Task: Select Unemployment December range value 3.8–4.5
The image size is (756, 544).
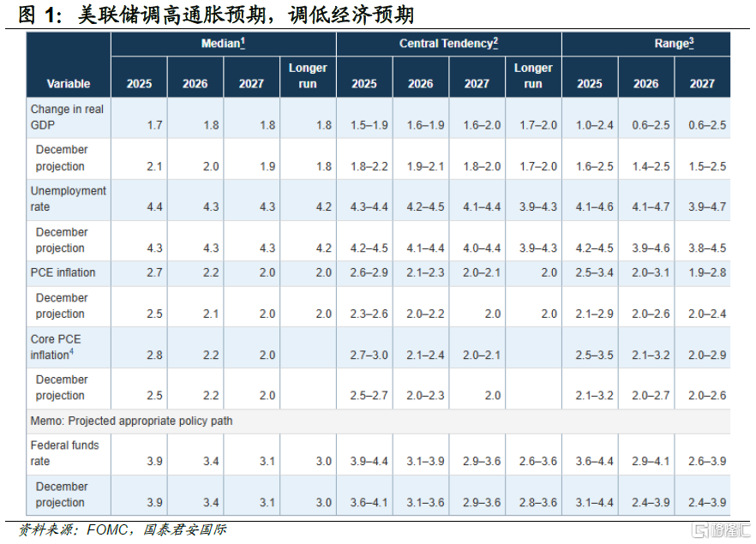Action: coord(707,248)
